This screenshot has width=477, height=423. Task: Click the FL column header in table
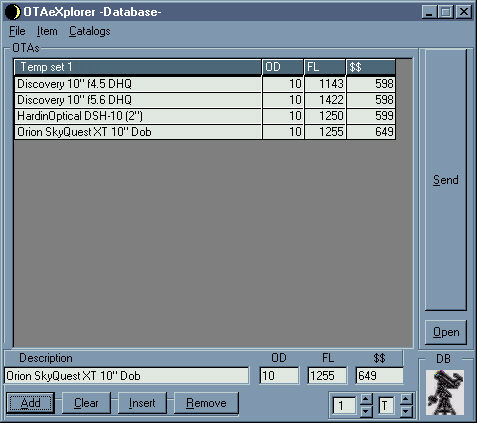325,67
